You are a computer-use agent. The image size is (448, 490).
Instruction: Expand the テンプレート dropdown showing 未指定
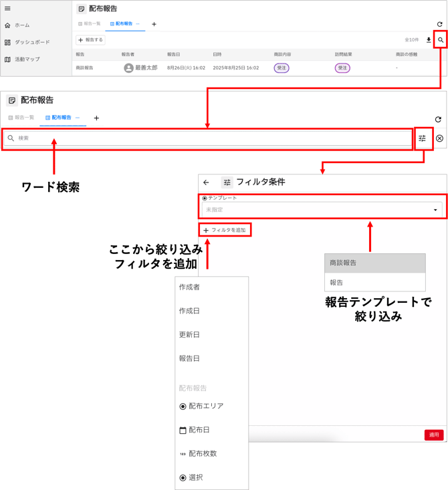[x=322, y=209]
